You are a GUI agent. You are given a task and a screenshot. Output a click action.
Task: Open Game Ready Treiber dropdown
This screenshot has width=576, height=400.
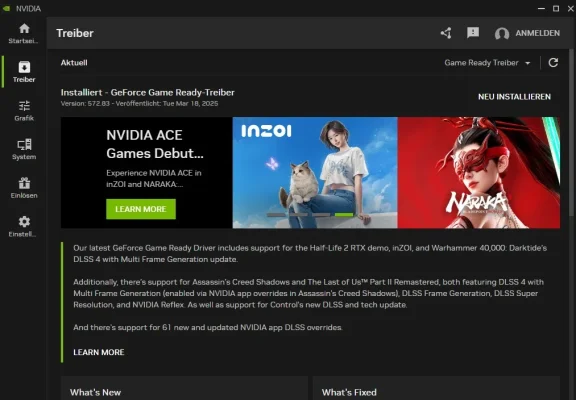coord(487,63)
